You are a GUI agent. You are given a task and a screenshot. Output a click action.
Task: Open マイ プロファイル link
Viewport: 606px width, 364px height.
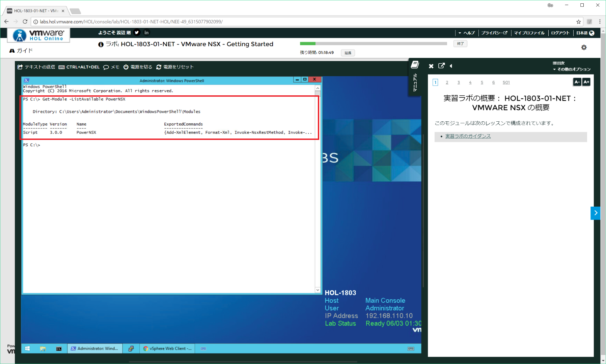pyautogui.click(x=529, y=33)
